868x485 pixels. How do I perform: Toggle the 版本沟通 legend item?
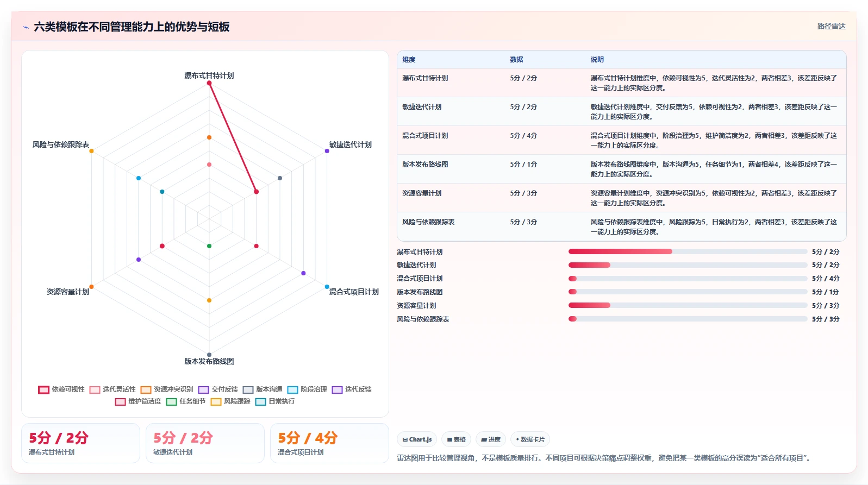(263, 389)
